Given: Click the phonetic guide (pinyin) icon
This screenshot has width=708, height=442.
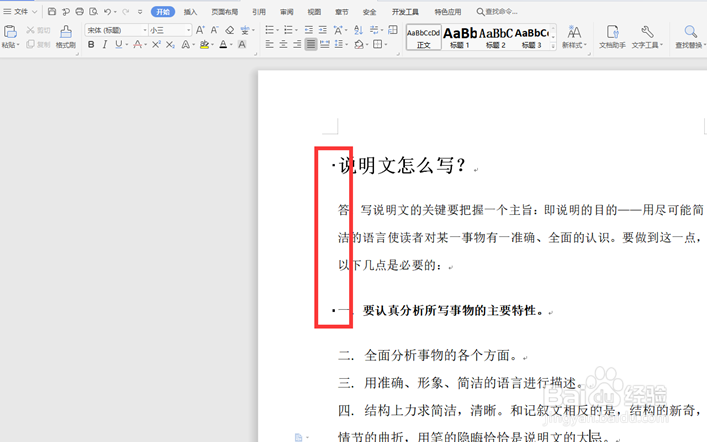Looking at the screenshot, I should 245,30.
